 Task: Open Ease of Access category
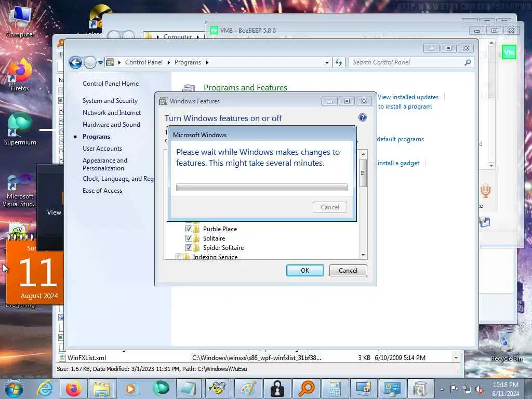pyautogui.click(x=102, y=191)
